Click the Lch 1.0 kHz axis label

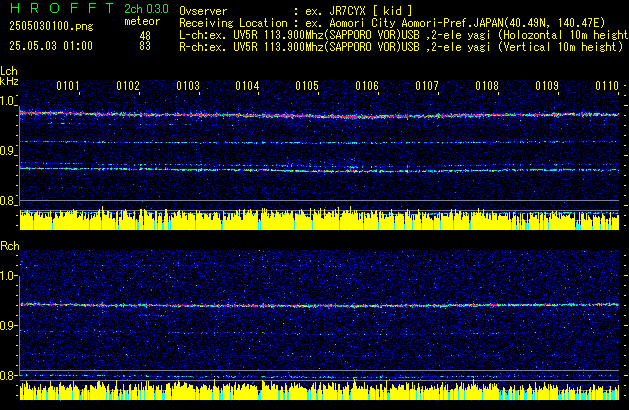coord(8,101)
